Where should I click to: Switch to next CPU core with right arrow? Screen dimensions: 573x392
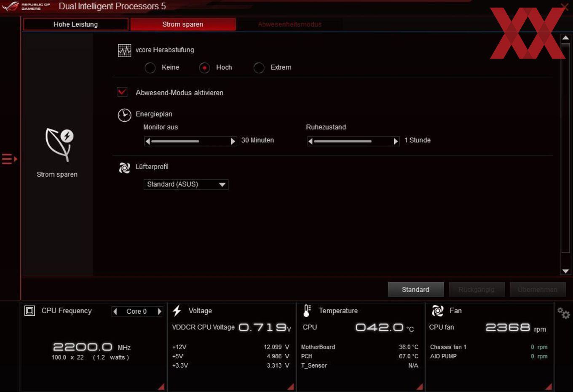(x=159, y=312)
